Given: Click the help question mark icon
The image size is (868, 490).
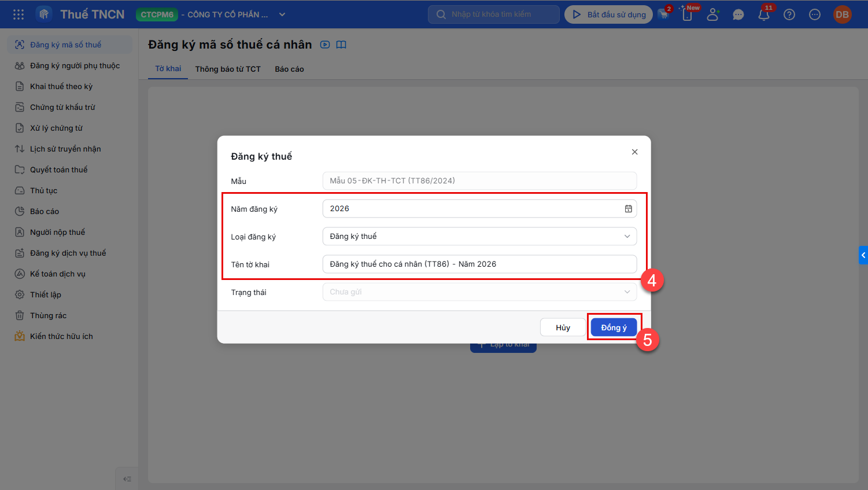Looking at the screenshot, I should 789,15.
